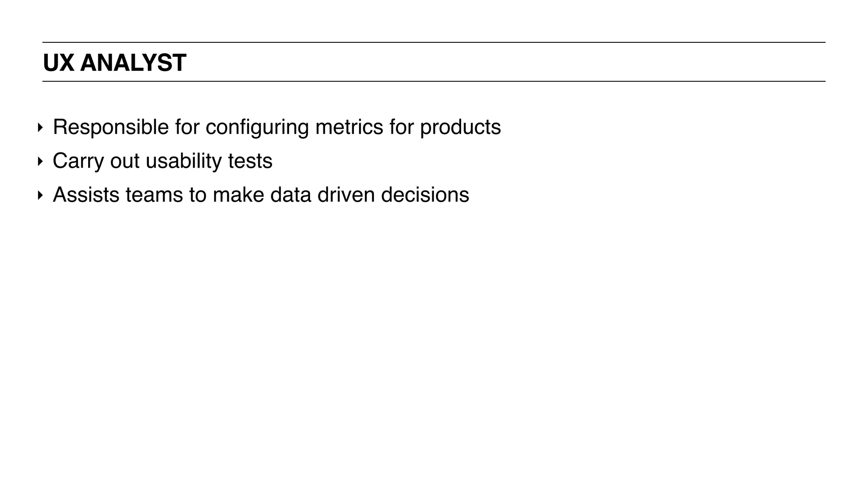The image size is (868, 487).
Task: Click the word "make" in third bullet
Action: (238, 195)
